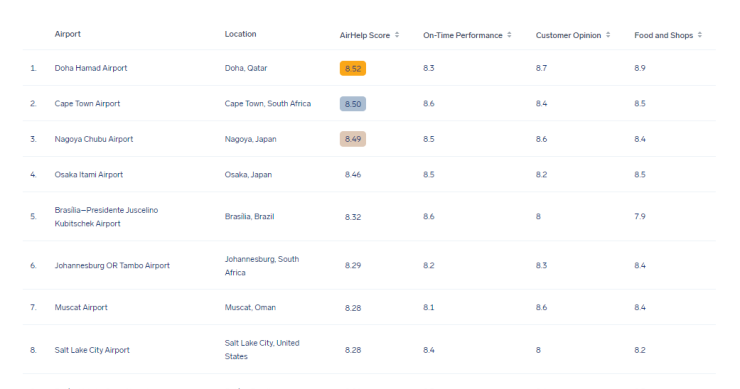Select On-Time Performance column header
Image resolution: width=740 pixels, height=389 pixels.
pyautogui.click(x=462, y=35)
